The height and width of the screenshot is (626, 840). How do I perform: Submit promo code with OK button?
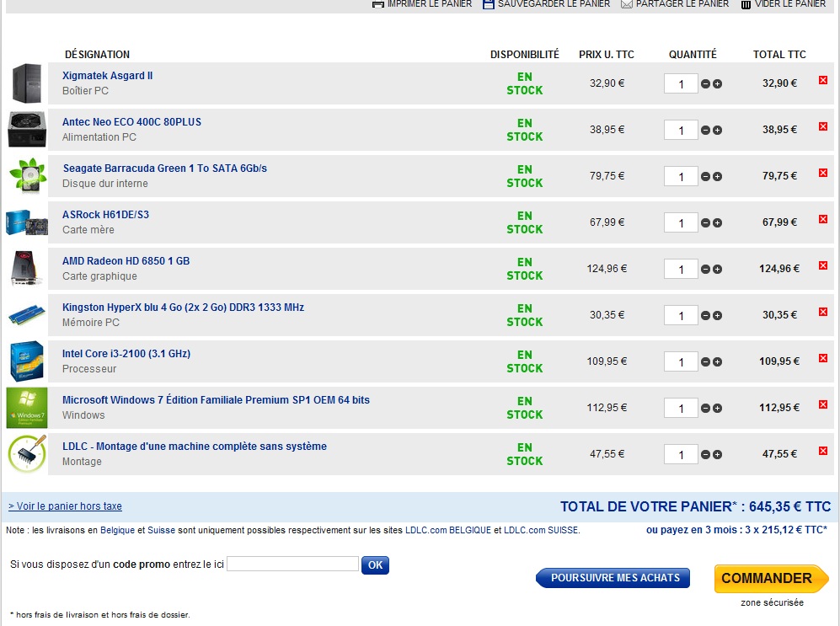(375, 565)
